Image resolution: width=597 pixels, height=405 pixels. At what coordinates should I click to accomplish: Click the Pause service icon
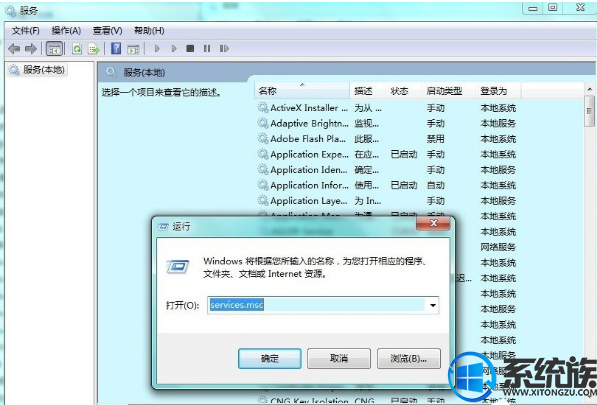click(x=207, y=48)
